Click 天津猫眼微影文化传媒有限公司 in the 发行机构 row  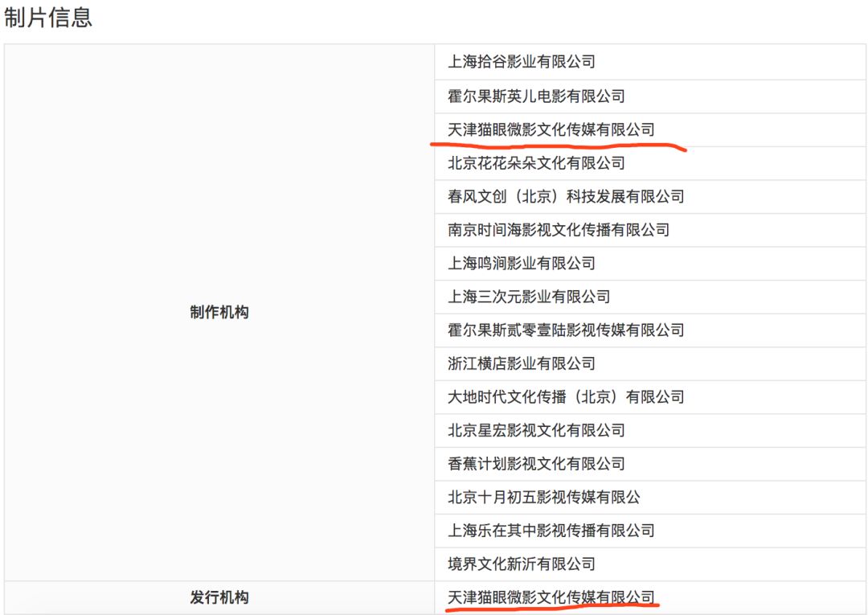pos(551,597)
